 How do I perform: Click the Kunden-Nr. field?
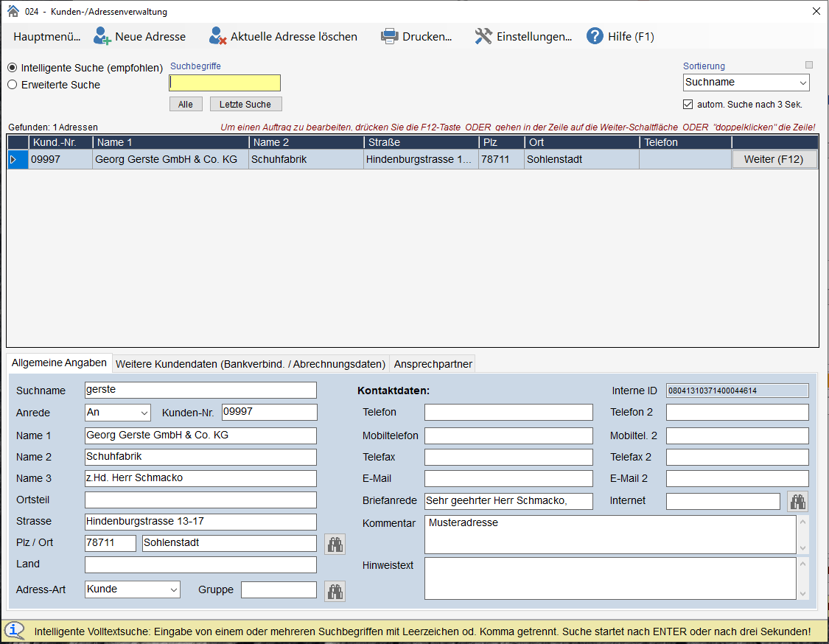(x=270, y=413)
